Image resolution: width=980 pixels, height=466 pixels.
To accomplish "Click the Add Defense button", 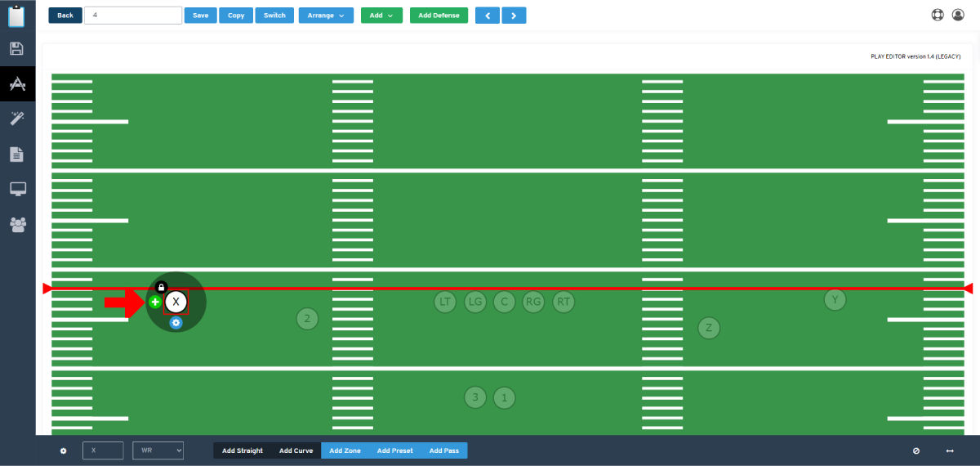I will coord(439,16).
